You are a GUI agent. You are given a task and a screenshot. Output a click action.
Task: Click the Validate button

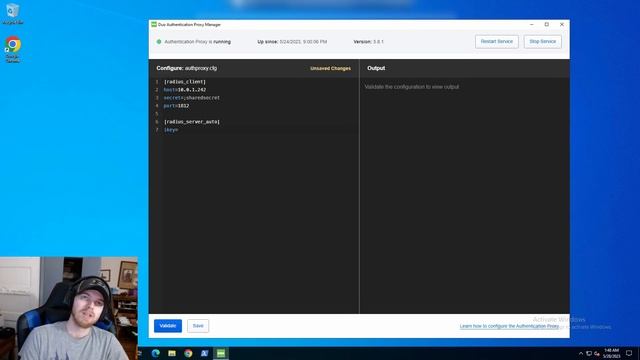(x=168, y=326)
